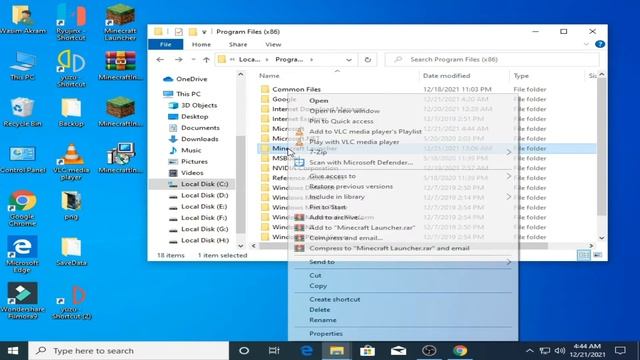
Task: Switch to large icons view button
Action: (597, 255)
